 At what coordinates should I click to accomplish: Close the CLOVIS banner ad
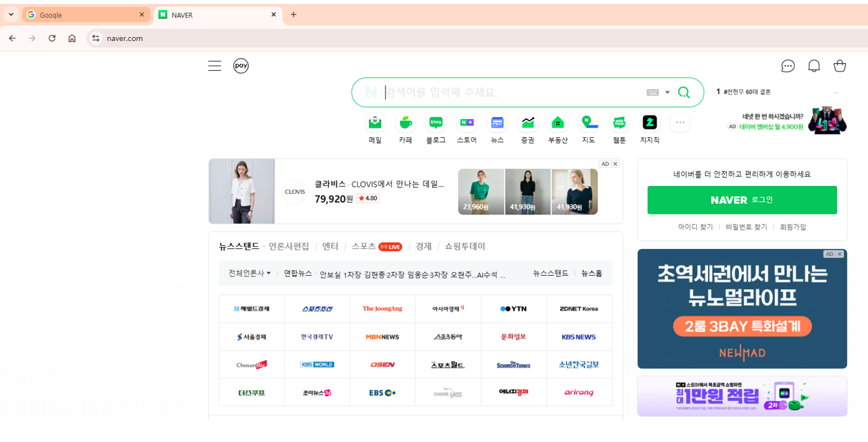point(616,164)
